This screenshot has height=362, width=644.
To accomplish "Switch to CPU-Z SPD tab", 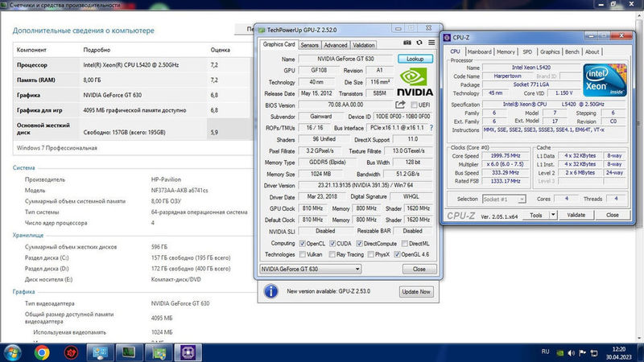I will point(527,51).
